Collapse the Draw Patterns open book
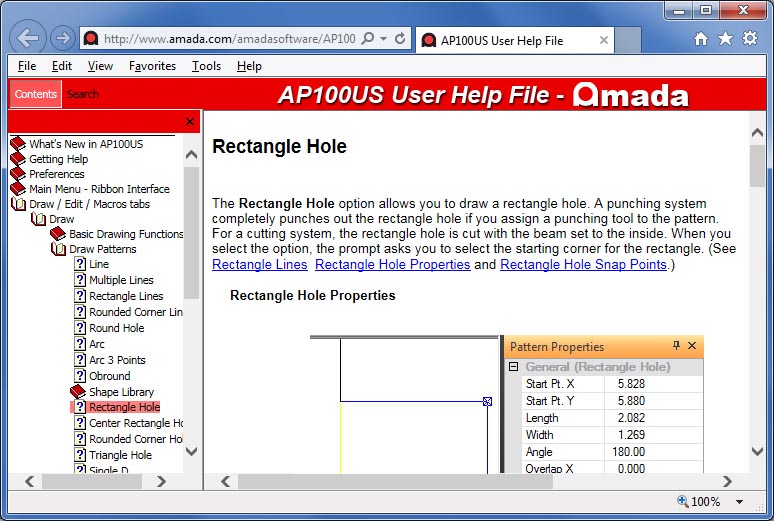This screenshot has height=521, width=774. pos(58,249)
